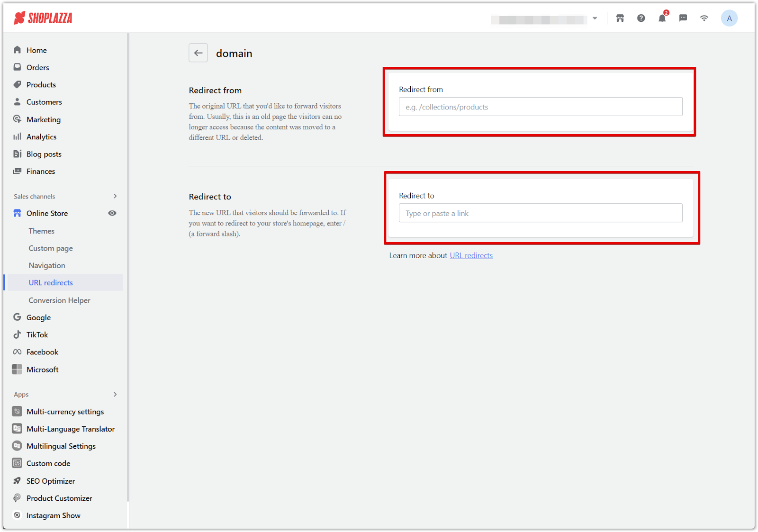The width and height of the screenshot is (758, 532).
Task: Click the Facebook Meta icon
Action: coord(18,352)
